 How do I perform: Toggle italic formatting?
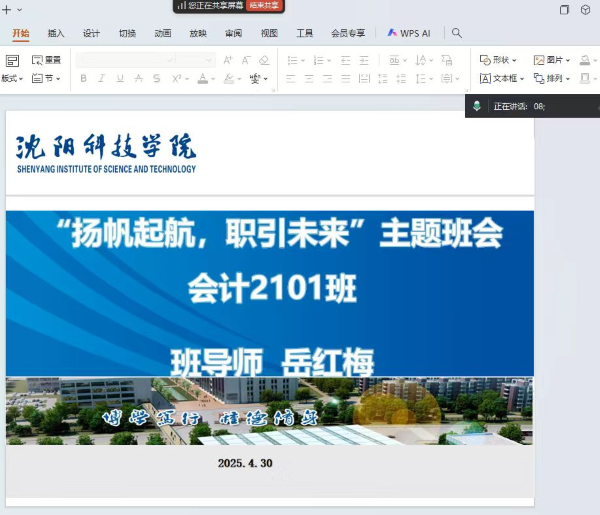click(102, 78)
